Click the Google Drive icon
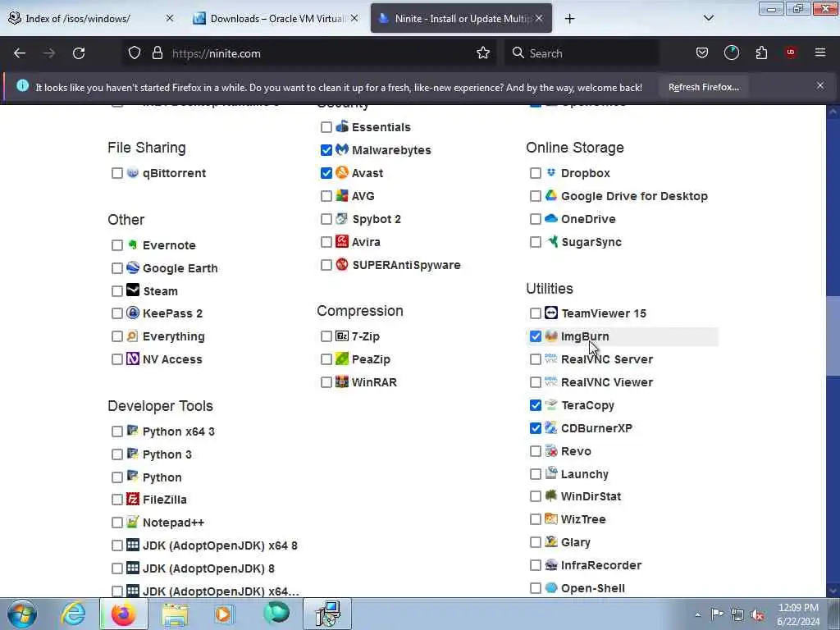Screen dimensions: 840x630 click(550, 195)
